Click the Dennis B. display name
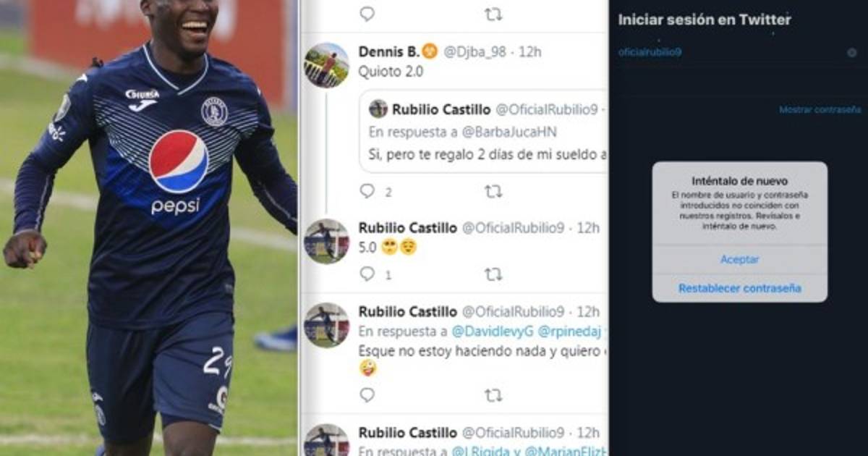 tap(388, 52)
